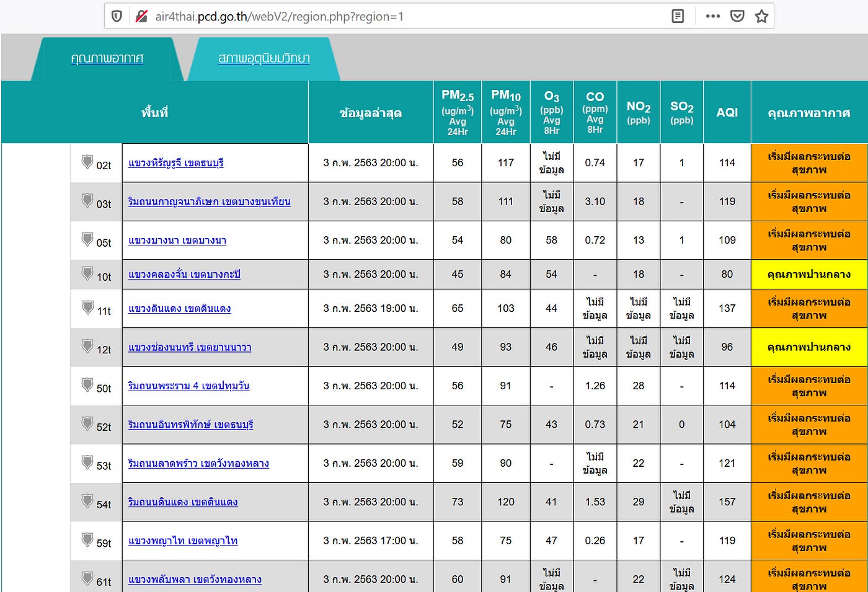Click station marker icon for 53t
The height and width of the screenshot is (592, 868).
tap(87, 462)
